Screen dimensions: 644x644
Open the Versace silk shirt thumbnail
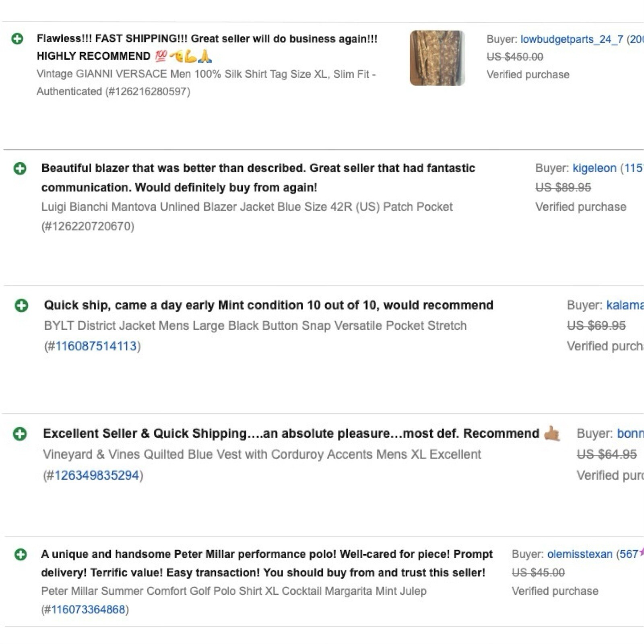437,58
